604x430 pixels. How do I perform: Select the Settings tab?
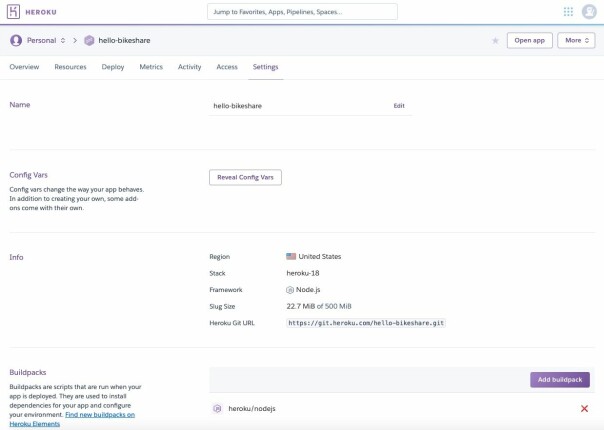pyautogui.click(x=265, y=67)
